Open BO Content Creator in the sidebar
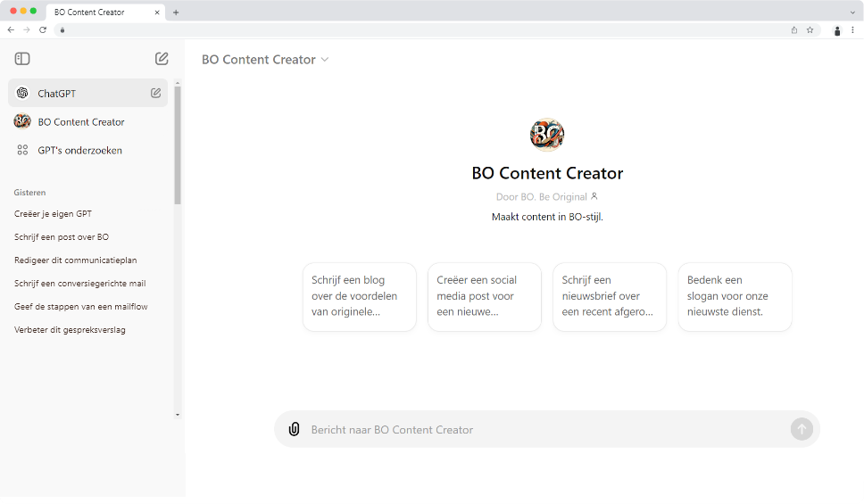The width and height of the screenshot is (864, 504). (87, 121)
